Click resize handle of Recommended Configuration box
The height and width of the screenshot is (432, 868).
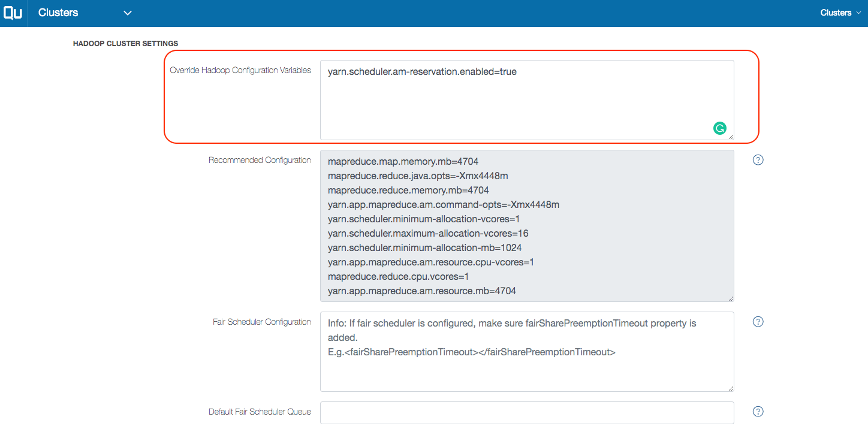[730, 298]
